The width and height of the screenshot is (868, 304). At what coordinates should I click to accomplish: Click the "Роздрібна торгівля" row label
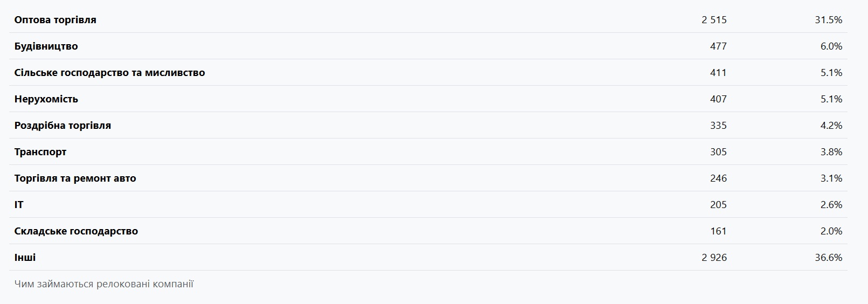(x=63, y=126)
